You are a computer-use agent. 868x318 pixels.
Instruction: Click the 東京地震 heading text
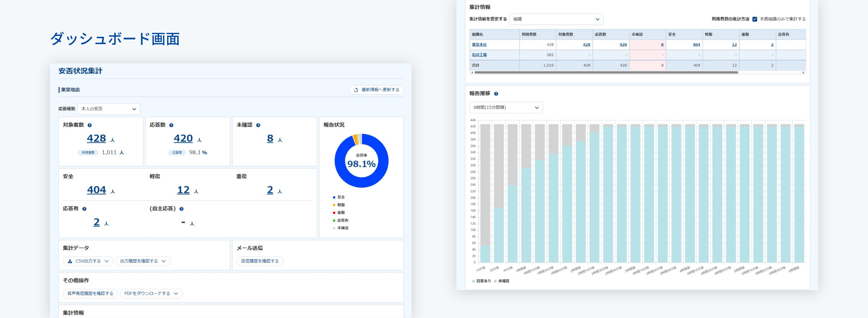[x=71, y=90]
